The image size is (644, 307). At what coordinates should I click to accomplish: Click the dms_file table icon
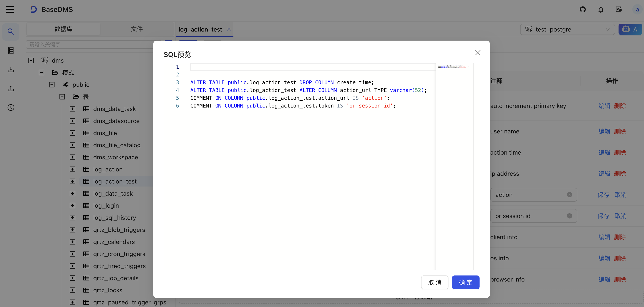(x=86, y=133)
